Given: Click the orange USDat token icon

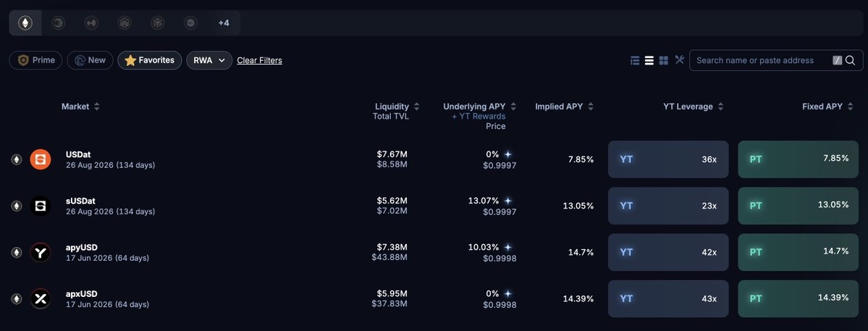Looking at the screenshot, I should tap(41, 159).
